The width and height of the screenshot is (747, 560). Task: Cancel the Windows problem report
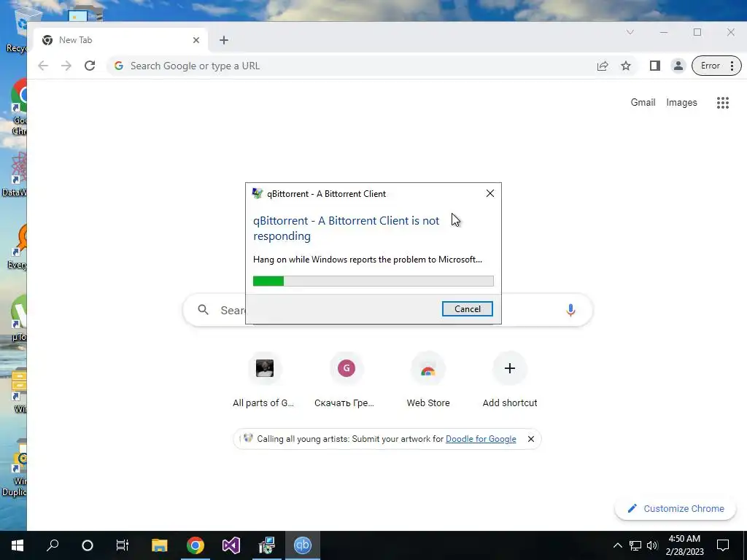468,309
